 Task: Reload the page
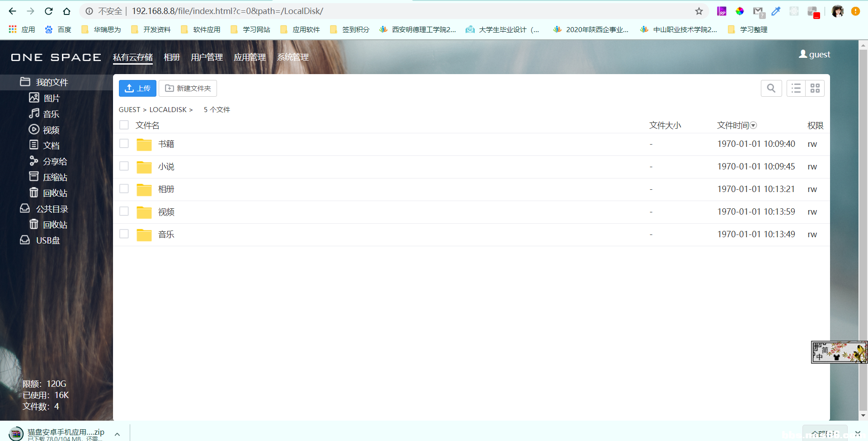click(x=48, y=11)
